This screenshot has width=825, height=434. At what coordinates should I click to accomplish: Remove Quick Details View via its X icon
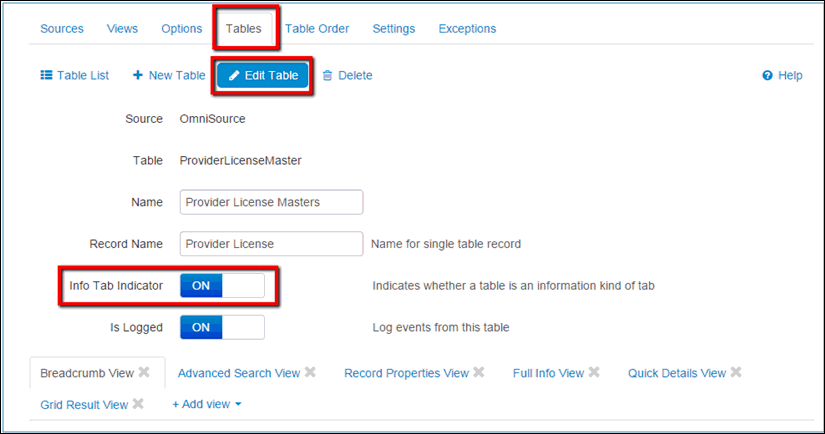[736, 372]
